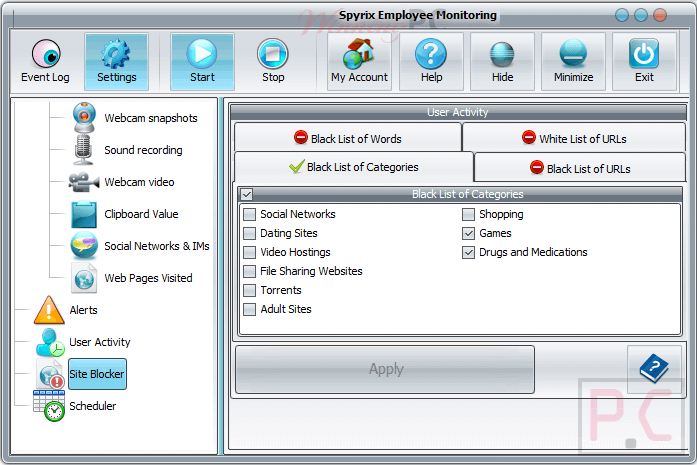This screenshot has height=465, width=697.
Task: Toggle Shopping category checkbox
Action: 469,214
